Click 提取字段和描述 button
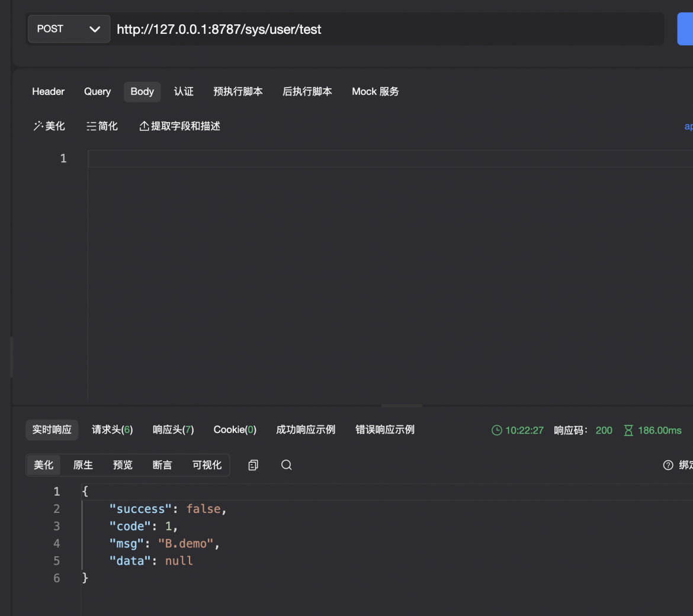This screenshot has height=616, width=693. click(180, 126)
